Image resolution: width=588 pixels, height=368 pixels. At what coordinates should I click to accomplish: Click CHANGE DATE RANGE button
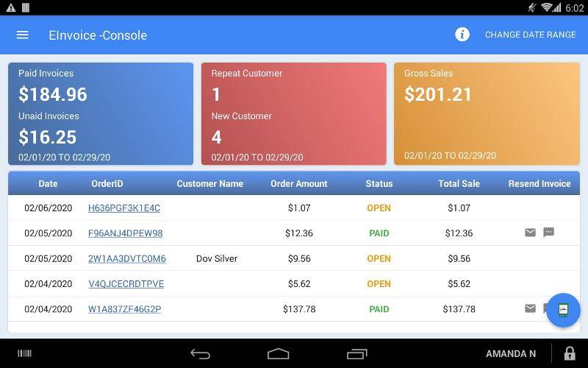[x=530, y=35]
